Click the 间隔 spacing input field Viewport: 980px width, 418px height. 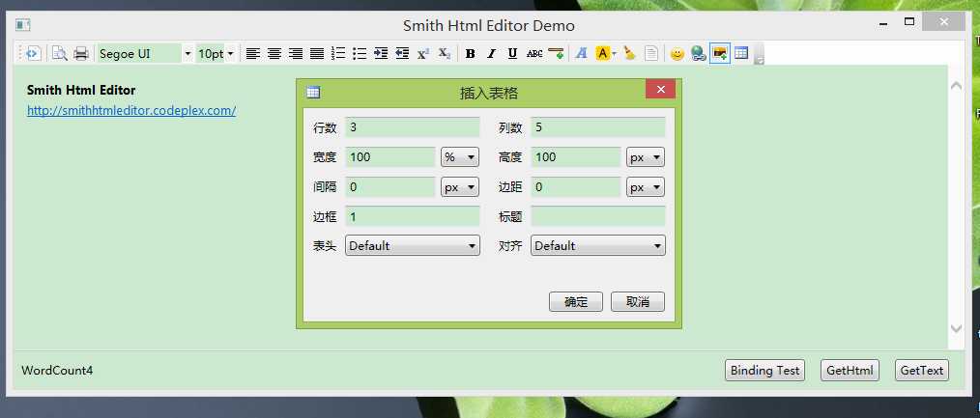coord(390,186)
